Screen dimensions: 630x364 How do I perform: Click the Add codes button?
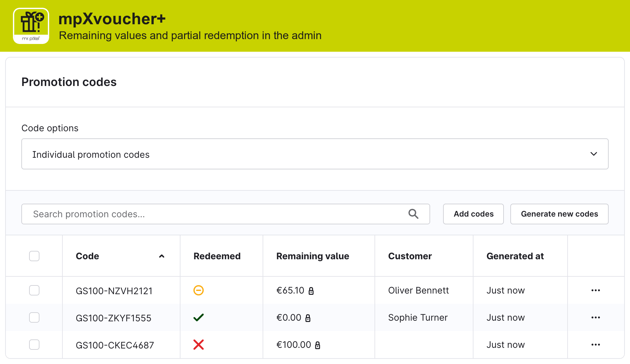473,214
